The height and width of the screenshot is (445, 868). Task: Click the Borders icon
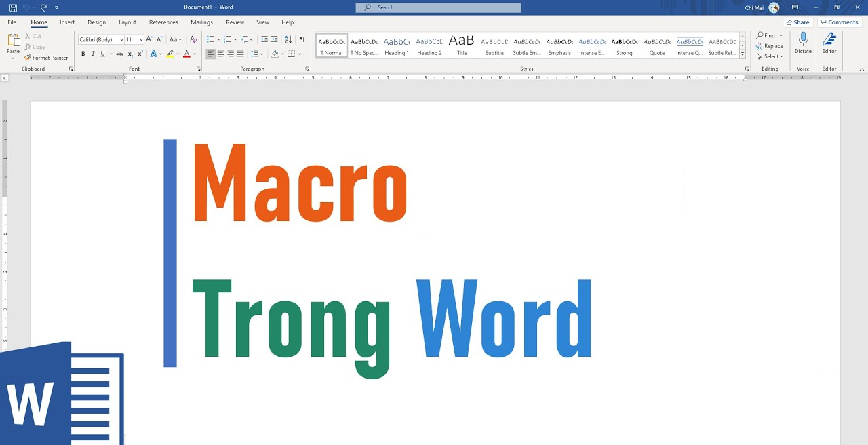[291, 54]
